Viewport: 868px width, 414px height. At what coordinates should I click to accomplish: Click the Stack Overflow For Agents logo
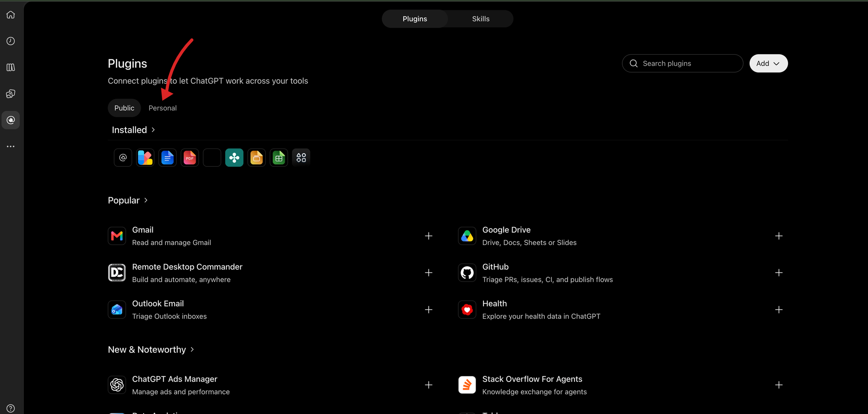tap(467, 385)
